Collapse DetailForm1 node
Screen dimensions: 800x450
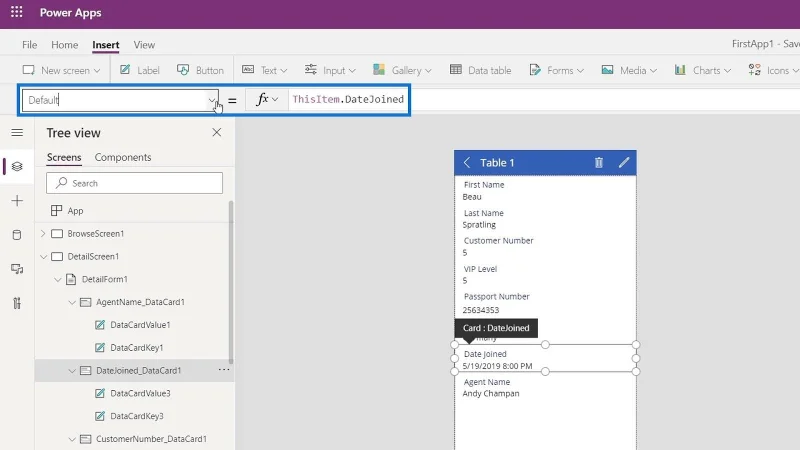pos(58,279)
